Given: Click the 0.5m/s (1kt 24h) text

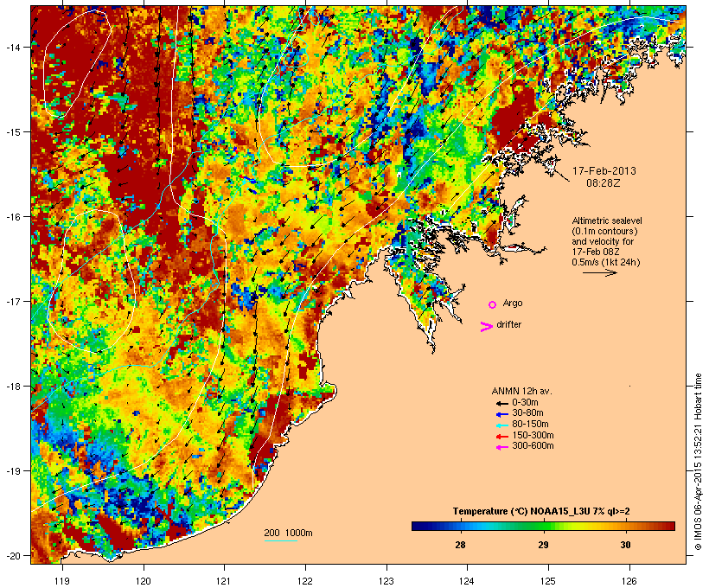Looking at the screenshot, I should click(x=606, y=262).
